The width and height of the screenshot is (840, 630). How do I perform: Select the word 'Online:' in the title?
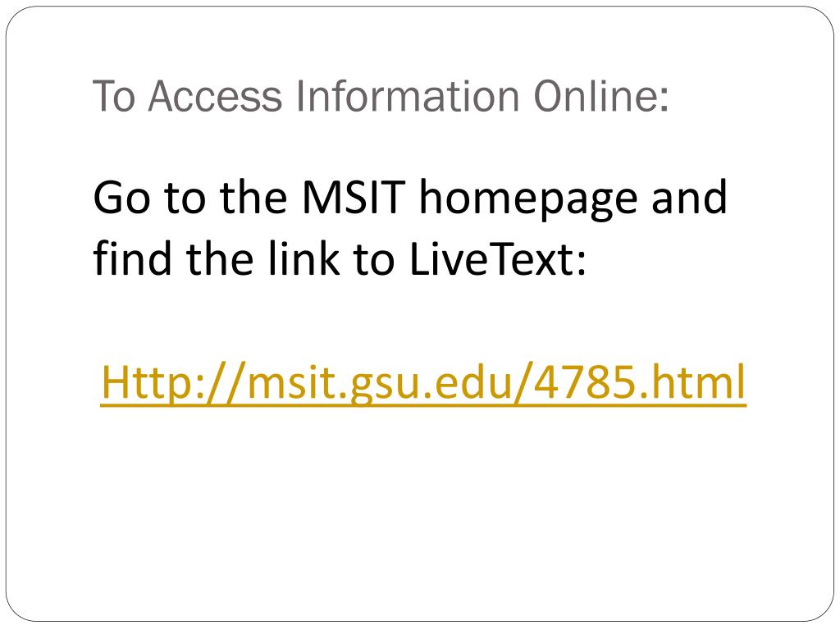click(x=601, y=96)
